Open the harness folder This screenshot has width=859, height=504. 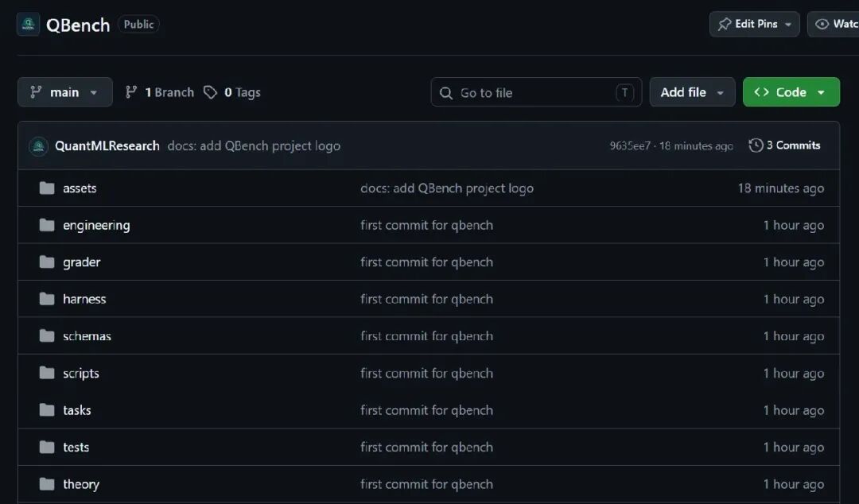click(x=84, y=299)
